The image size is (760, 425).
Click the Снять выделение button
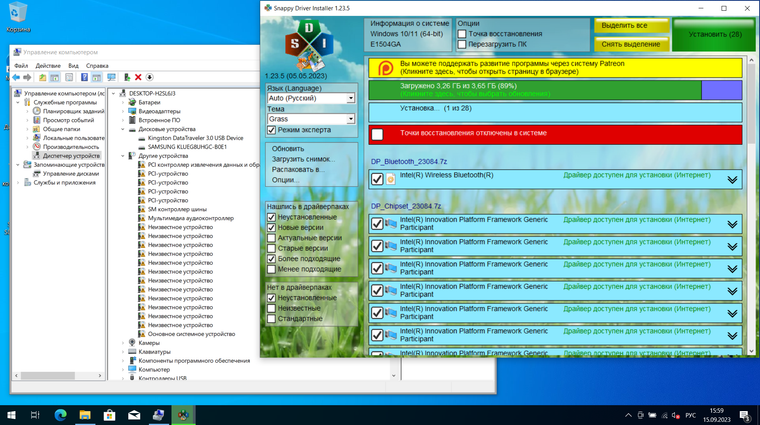tap(632, 44)
